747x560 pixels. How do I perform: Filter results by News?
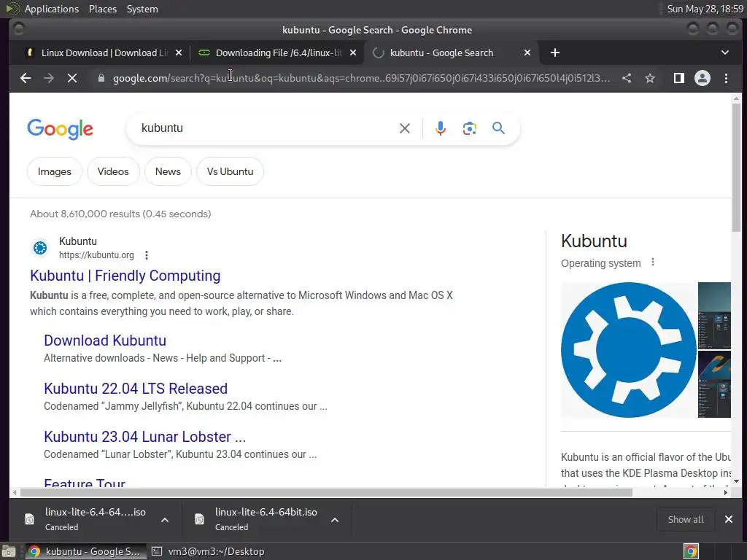168,171
